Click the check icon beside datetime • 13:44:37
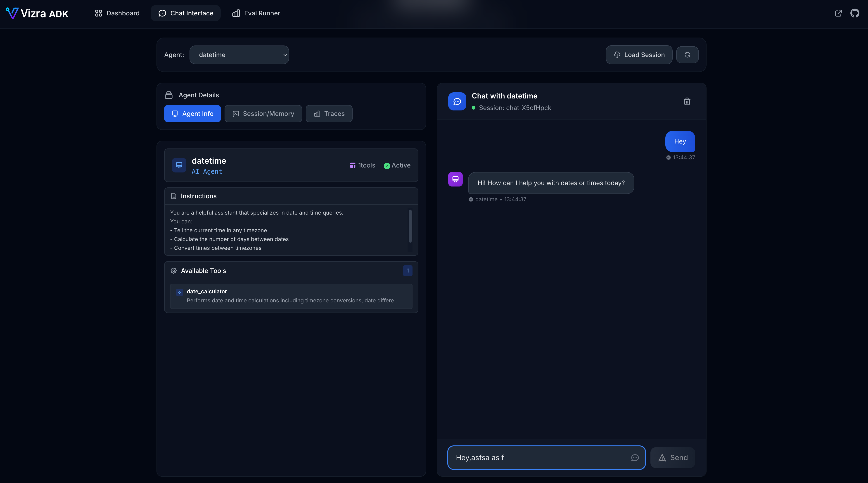 (x=471, y=199)
